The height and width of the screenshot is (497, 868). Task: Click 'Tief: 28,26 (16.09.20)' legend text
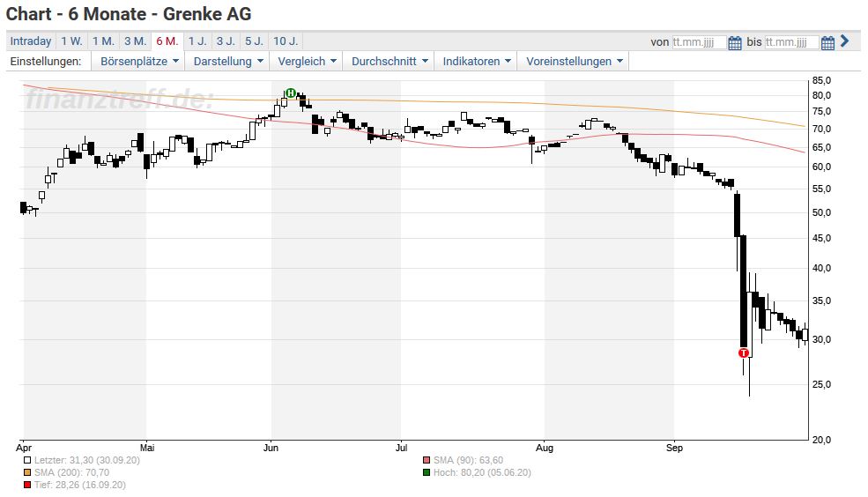tap(79, 485)
